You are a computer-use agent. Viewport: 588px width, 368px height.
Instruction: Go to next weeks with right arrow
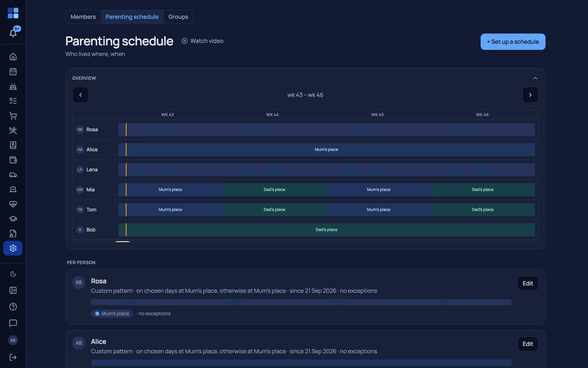point(530,95)
